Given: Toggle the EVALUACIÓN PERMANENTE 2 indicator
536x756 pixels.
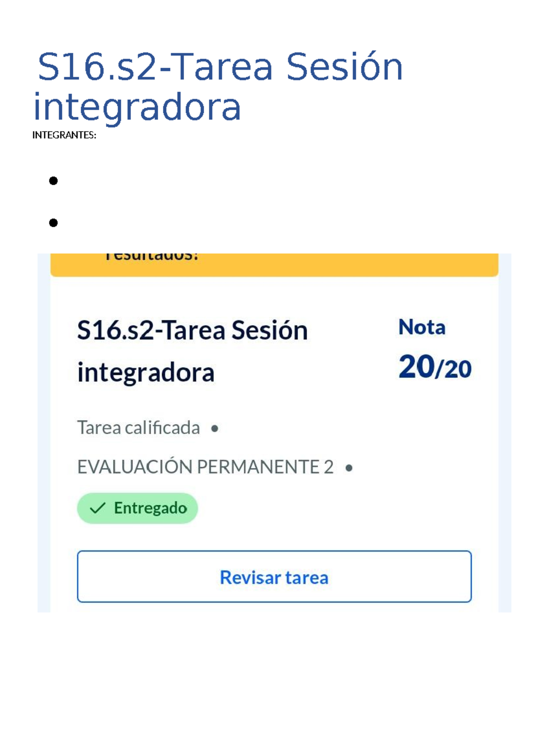Looking at the screenshot, I should coord(205,467).
